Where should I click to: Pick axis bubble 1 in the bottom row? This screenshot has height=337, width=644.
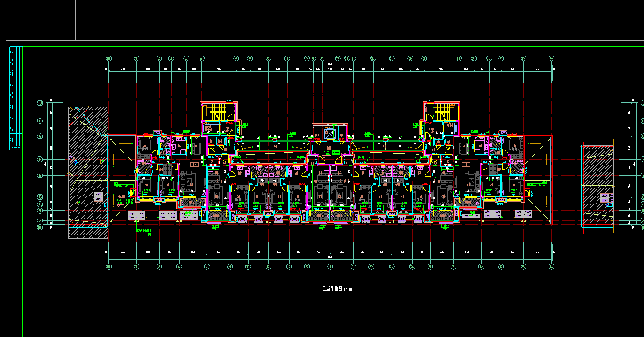(x=137, y=266)
